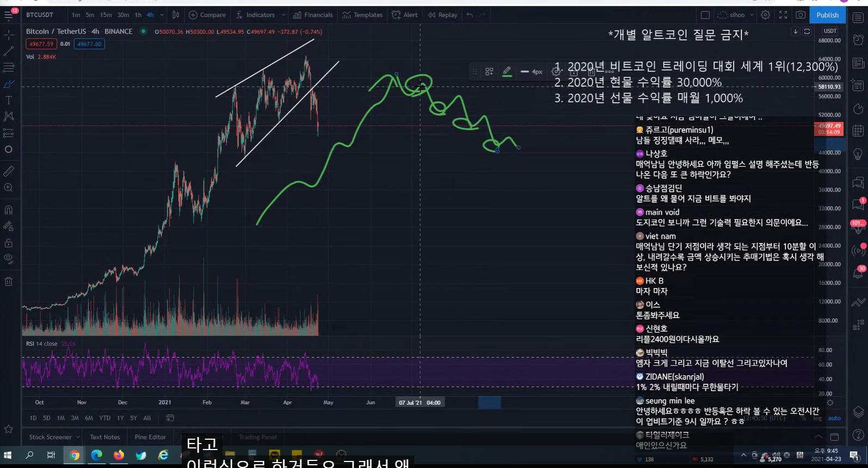Viewport: 868px width, 468px height.
Task: Open the USDT currency selector on price axis
Action: coord(830,32)
